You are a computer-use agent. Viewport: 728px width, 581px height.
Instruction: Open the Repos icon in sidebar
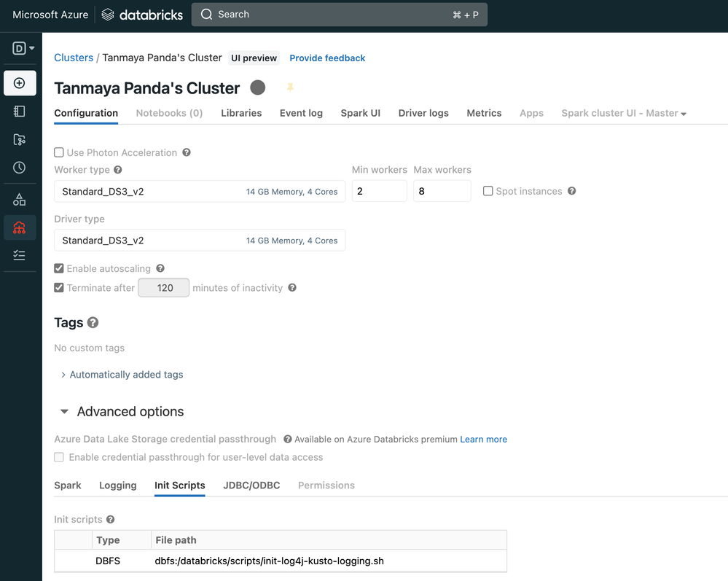[x=20, y=139]
